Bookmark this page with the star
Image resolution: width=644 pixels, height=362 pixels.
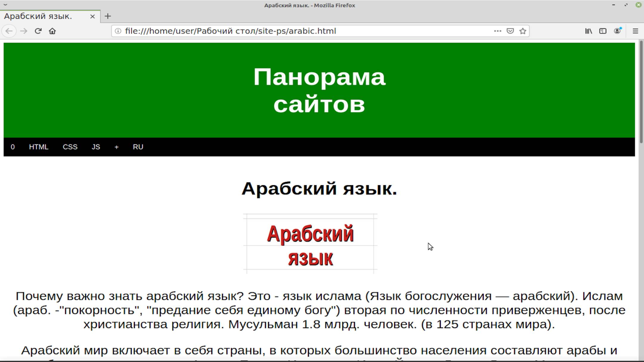[523, 31]
